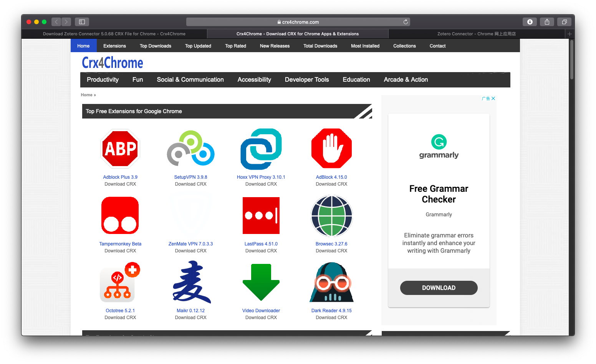Click the crx4chrome.com address bar
Viewport: 596px width, 364px height.
click(298, 22)
